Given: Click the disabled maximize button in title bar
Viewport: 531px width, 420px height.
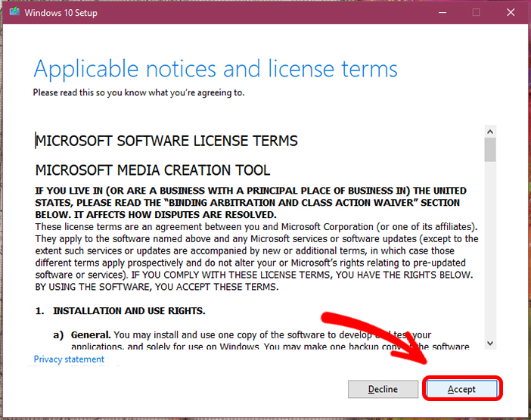Looking at the screenshot, I should point(476,13).
